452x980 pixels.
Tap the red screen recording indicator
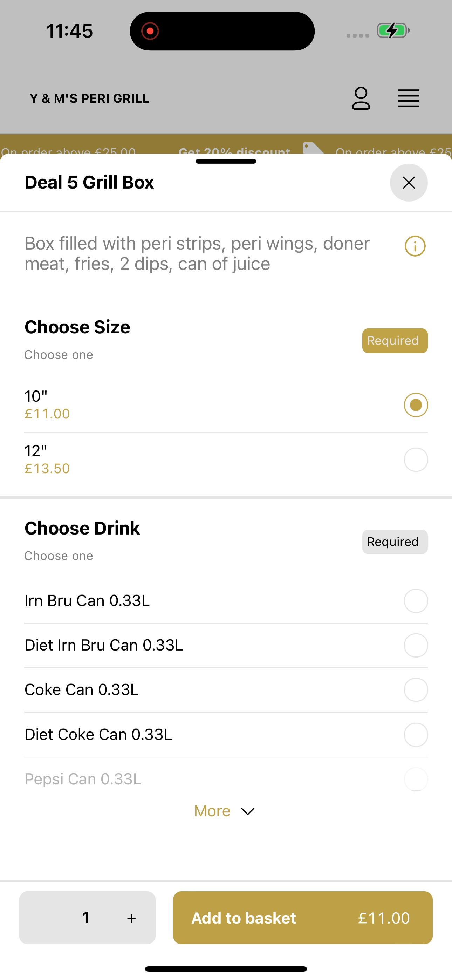(x=150, y=31)
